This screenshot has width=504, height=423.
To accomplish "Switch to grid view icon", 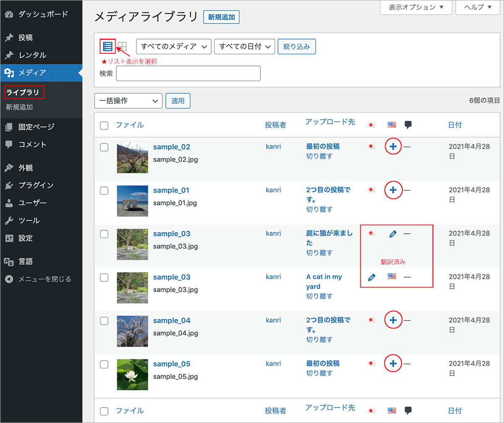I will pos(122,46).
